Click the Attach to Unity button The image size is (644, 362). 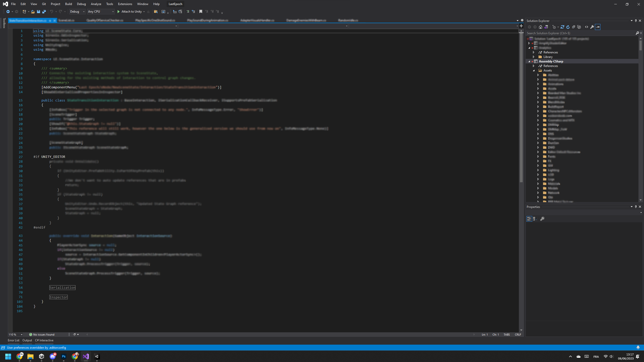coord(129,12)
